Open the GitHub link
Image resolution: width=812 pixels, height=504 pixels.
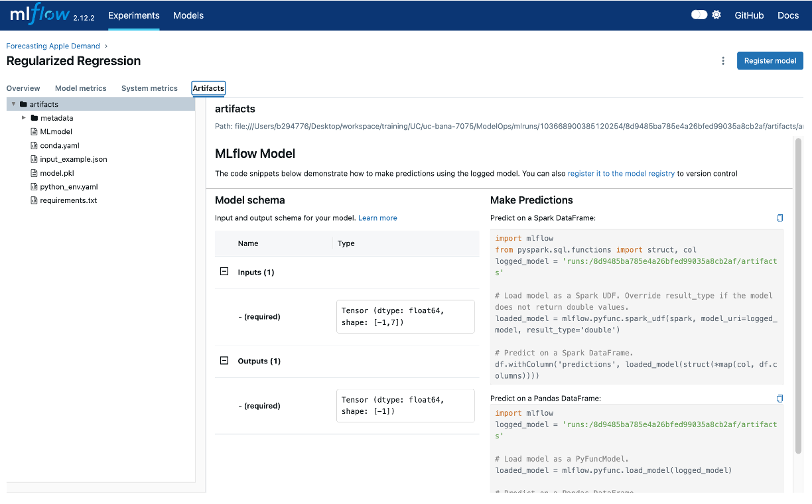click(749, 15)
